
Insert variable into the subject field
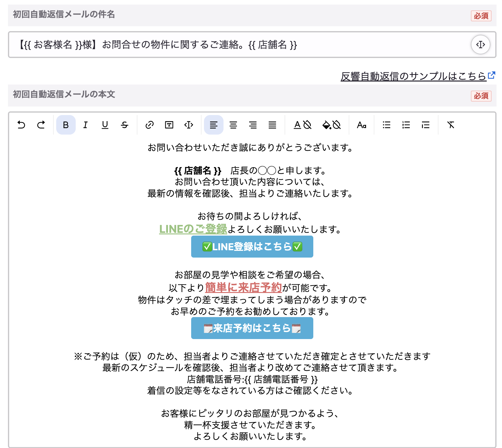pos(481,45)
